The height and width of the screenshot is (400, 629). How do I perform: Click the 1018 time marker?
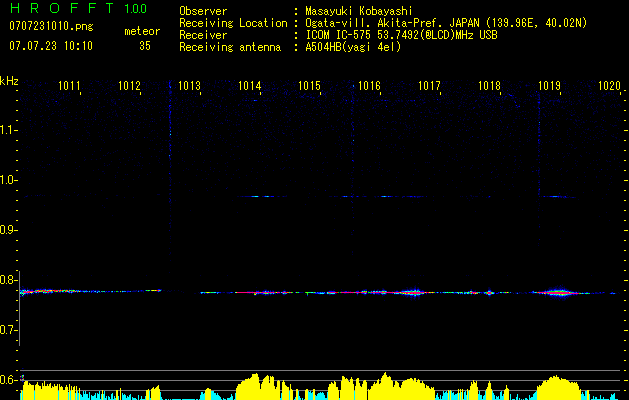point(489,86)
